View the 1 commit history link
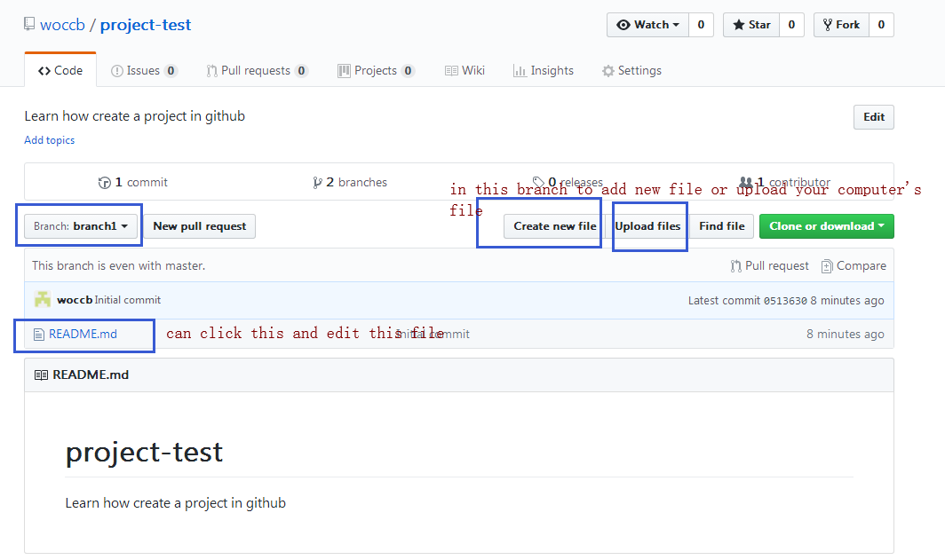Image resolution: width=945 pixels, height=560 pixels. pos(133,182)
